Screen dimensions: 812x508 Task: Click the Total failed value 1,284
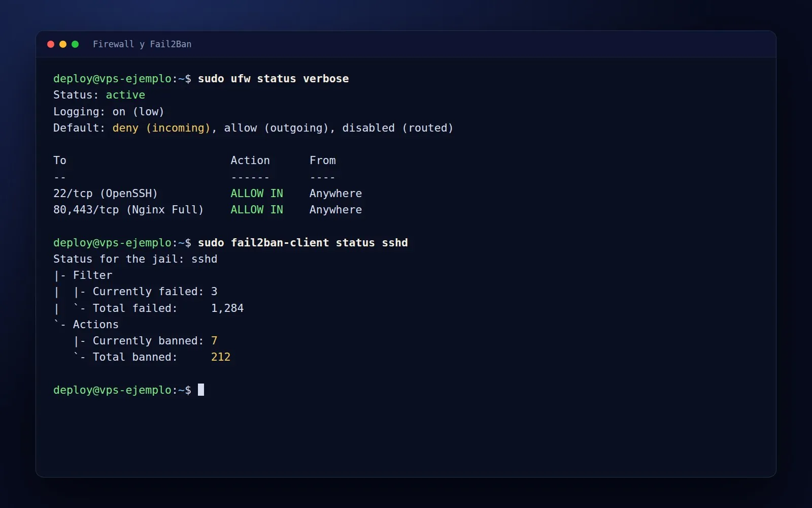point(227,308)
